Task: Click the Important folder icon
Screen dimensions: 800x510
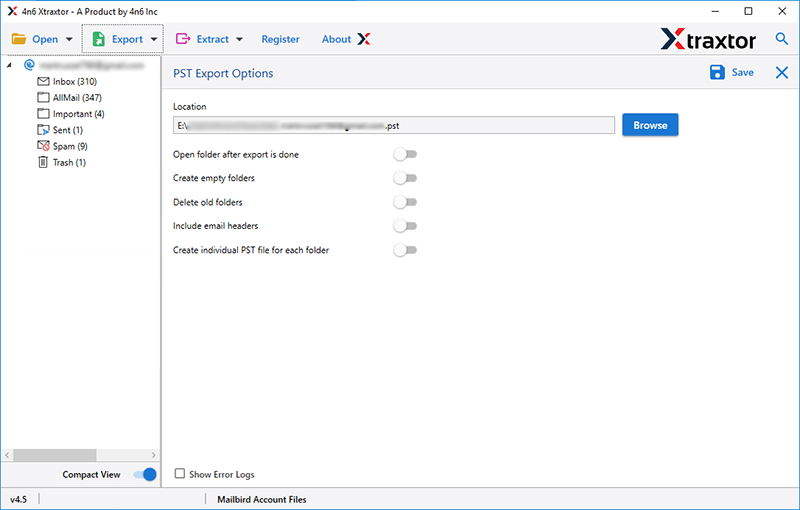Action: point(43,114)
